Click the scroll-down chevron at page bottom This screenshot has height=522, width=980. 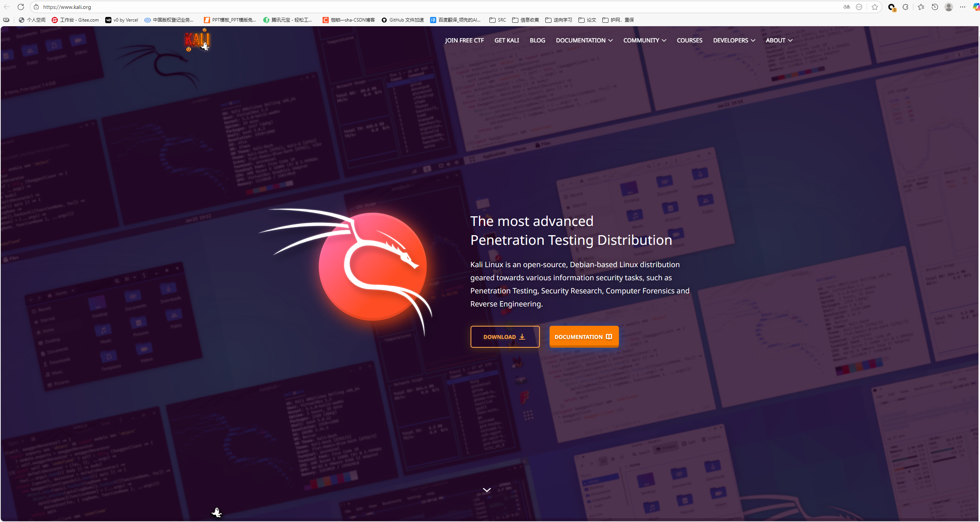(487, 490)
